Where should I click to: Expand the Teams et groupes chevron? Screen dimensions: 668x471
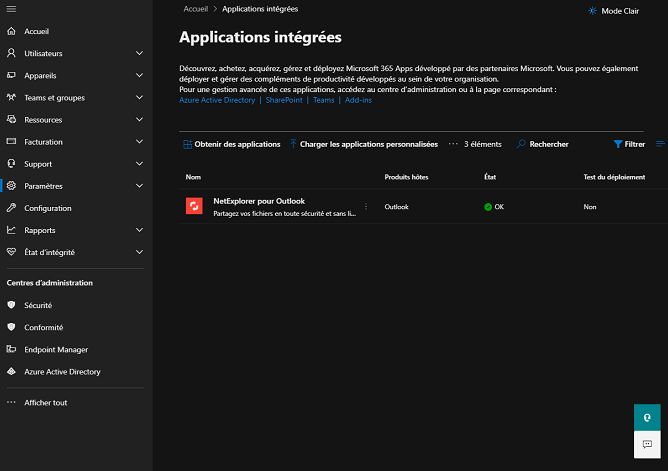pos(139,97)
